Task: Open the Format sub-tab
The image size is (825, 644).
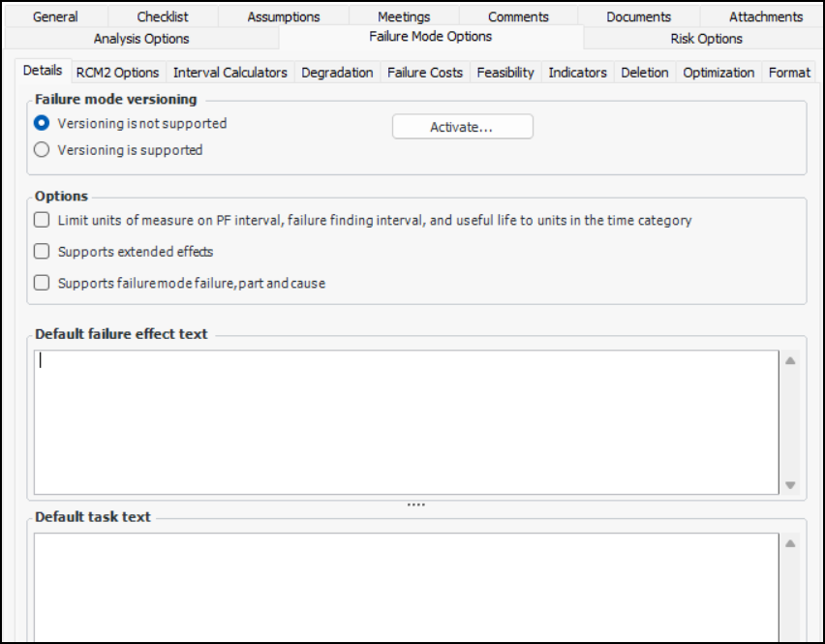Action: 789,72
